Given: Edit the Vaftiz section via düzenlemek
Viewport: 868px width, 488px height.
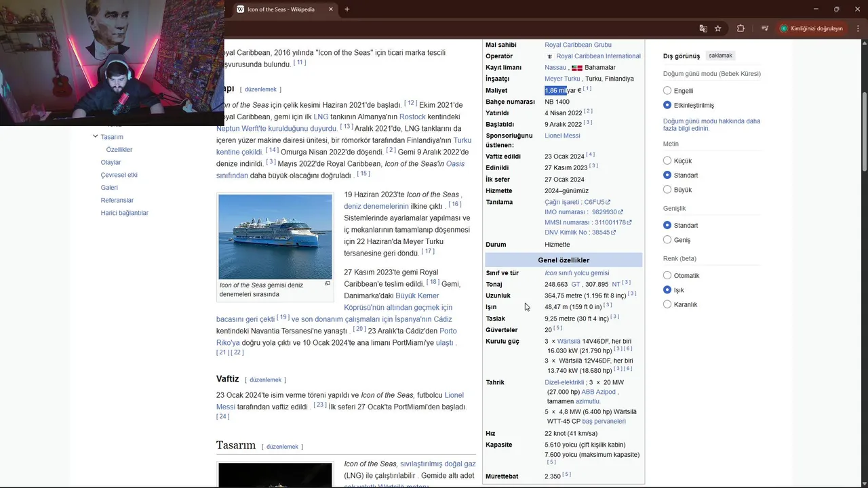Looking at the screenshot, I should [265, 380].
